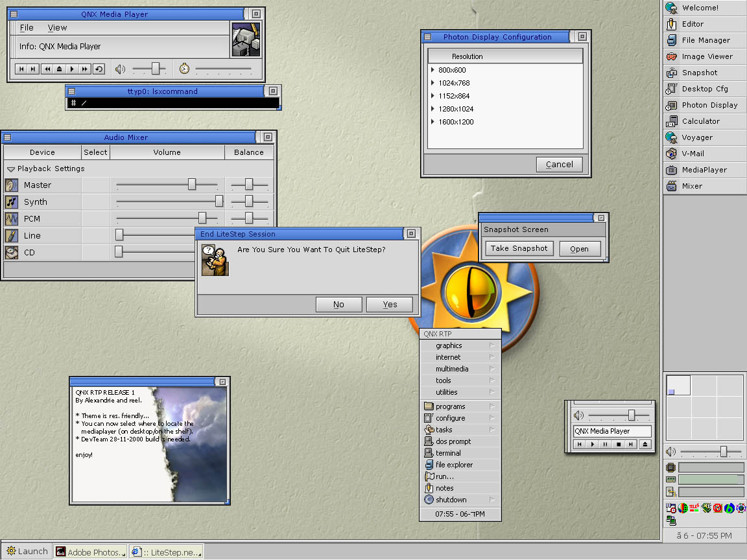Click the Launch button on the taskbar
This screenshot has width=747, height=560.
(27, 552)
